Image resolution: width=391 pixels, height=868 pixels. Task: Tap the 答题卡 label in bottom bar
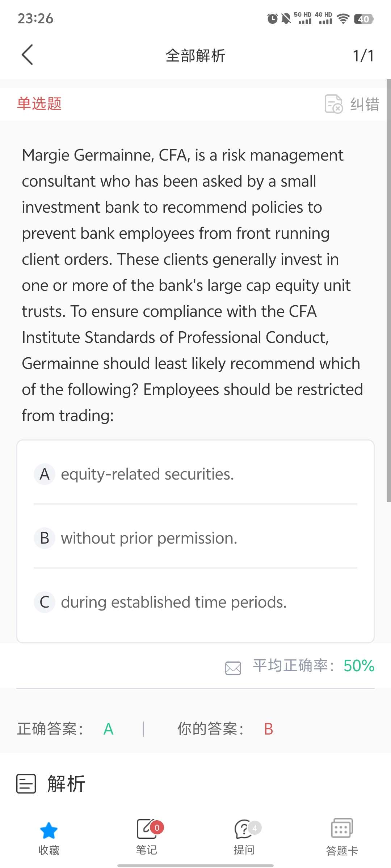coord(342,851)
